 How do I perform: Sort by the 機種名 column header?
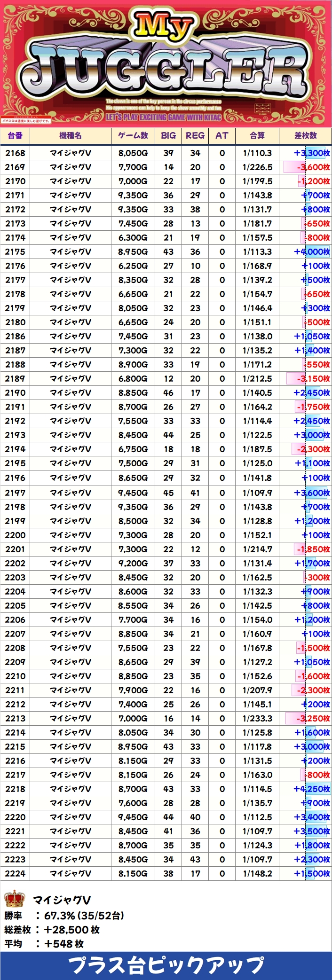point(71,135)
